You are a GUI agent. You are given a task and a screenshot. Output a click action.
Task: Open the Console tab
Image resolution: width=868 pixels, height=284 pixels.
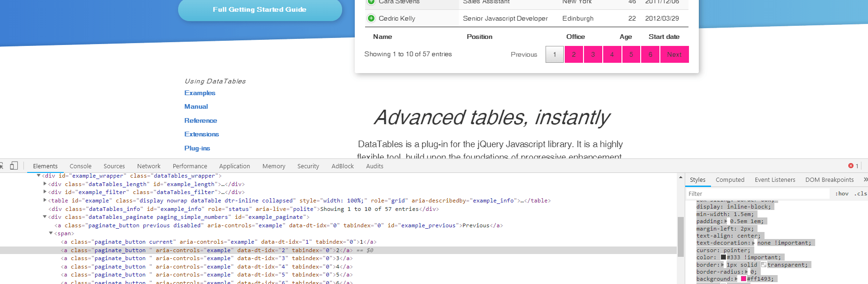coord(81,166)
